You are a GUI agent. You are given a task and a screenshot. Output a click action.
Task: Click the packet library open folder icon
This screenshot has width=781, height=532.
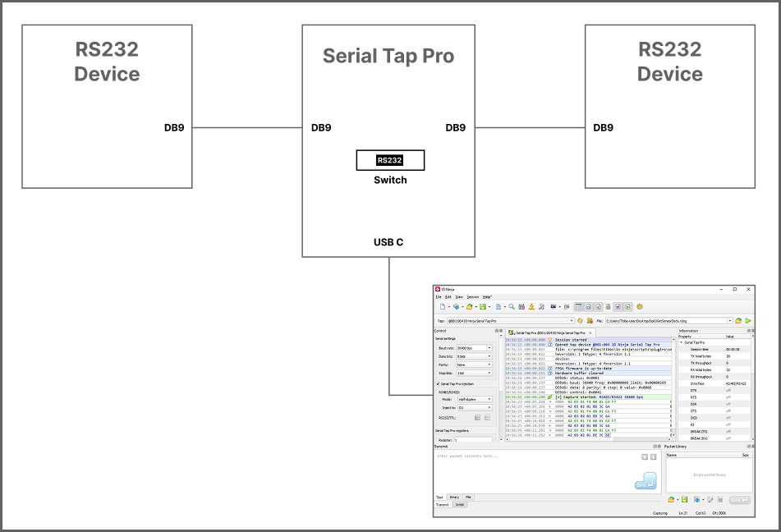[x=671, y=500]
